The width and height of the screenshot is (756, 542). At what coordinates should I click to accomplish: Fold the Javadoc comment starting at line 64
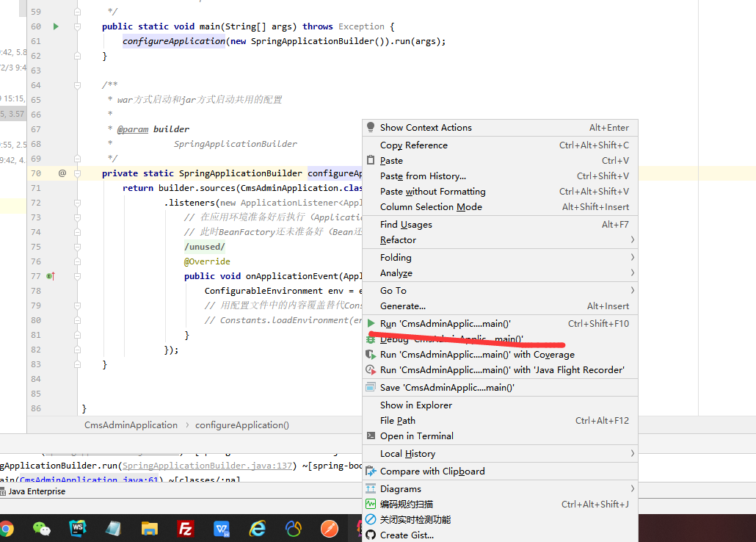(x=77, y=85)
